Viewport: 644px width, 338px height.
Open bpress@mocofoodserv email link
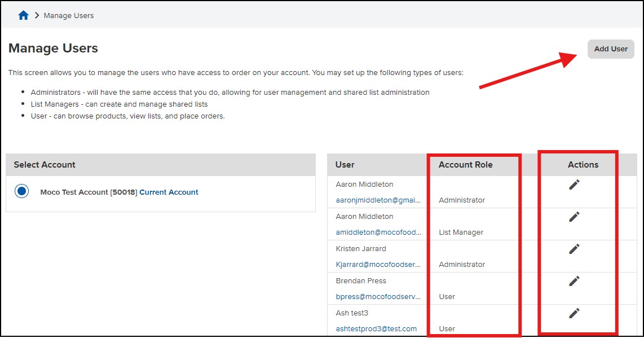[x=377, y=296]
